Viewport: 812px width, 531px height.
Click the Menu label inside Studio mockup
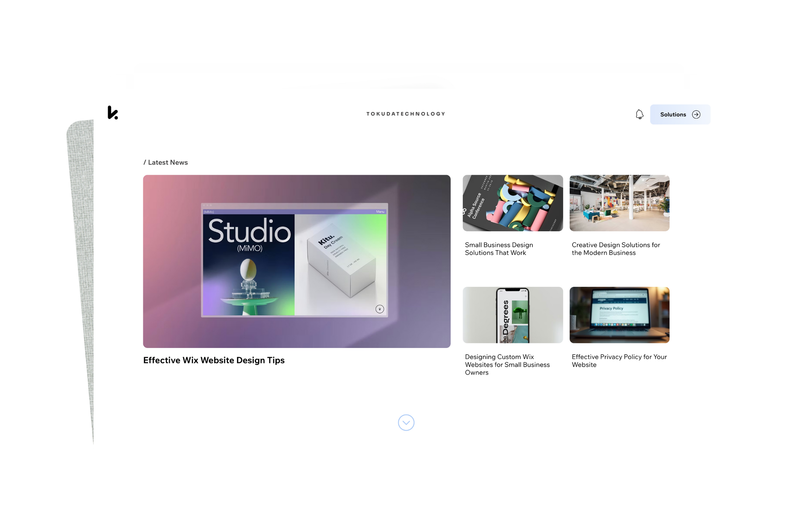tap(380, 212)
